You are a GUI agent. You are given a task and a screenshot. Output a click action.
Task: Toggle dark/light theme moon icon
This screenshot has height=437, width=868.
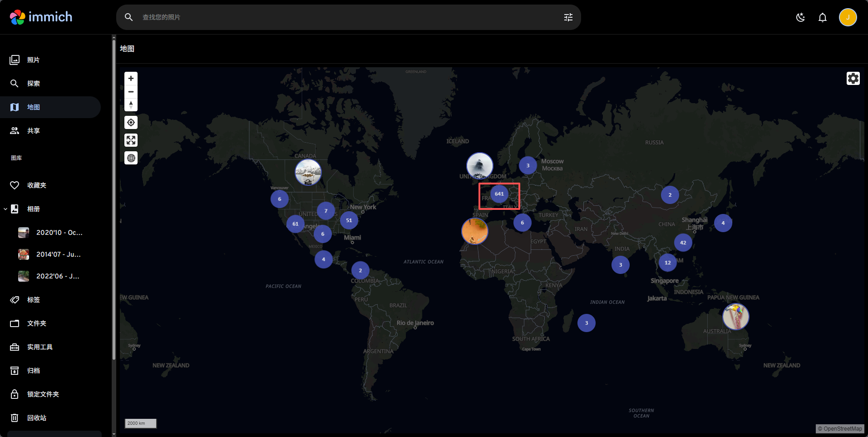801,17
